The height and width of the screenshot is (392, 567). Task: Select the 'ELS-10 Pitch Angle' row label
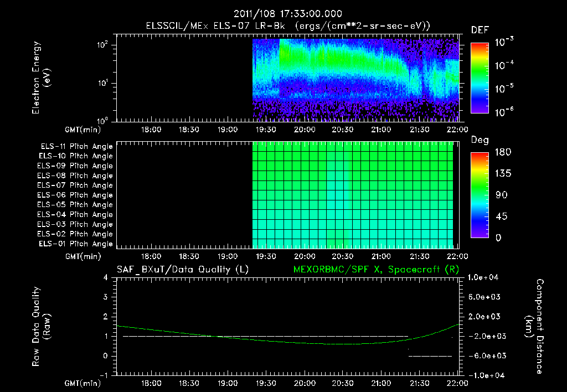pos(76,156)
